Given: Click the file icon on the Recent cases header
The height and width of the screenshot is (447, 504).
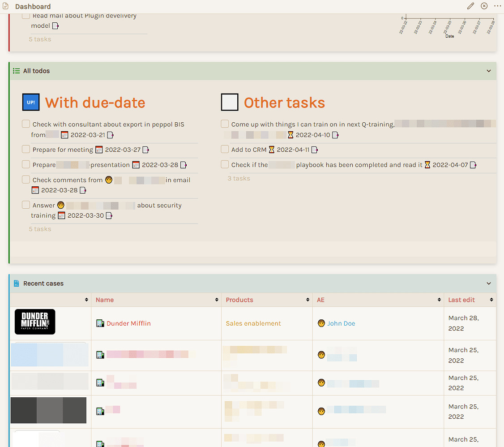Looking at the screenshot, I should [x=16, y=284].
